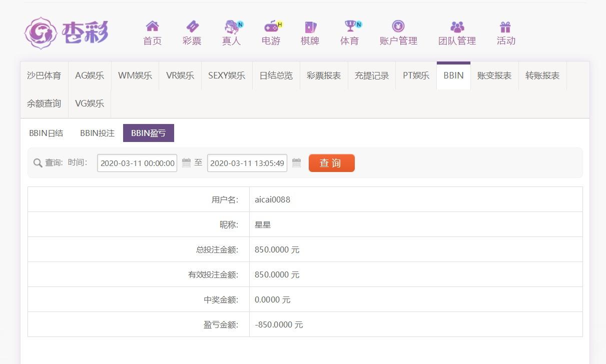606x364 pixels.
Task: Switch to the BBIN日结 sub-tab
Action: pos(46,133)
